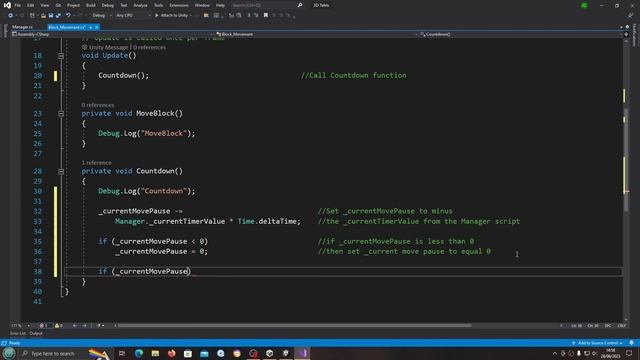Open the View menu

[44, 5]
